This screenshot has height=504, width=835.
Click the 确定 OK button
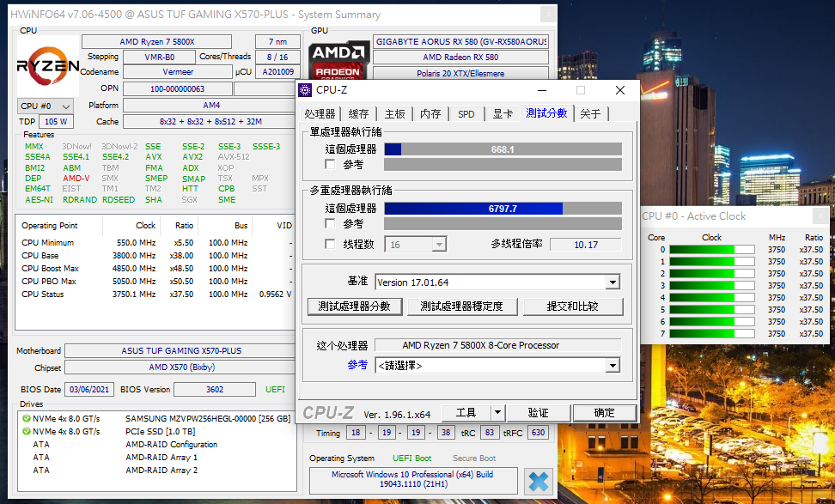pyautogui.click(x=605, y=412)
